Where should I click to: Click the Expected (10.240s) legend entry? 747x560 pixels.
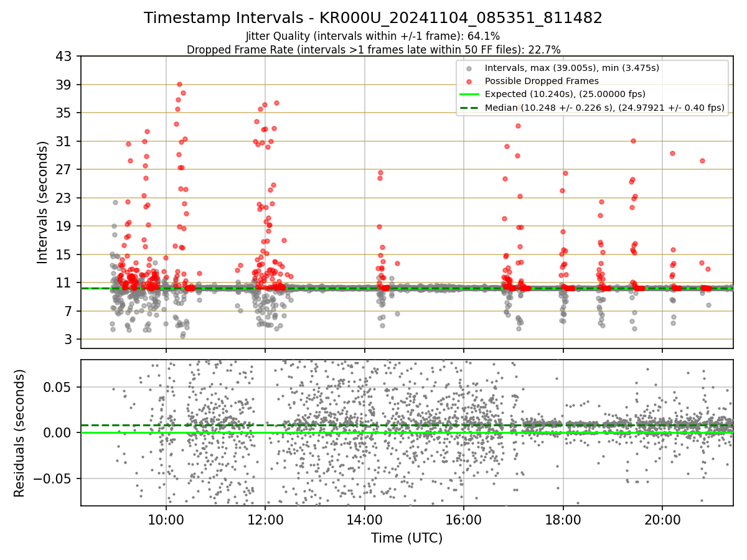565,94
